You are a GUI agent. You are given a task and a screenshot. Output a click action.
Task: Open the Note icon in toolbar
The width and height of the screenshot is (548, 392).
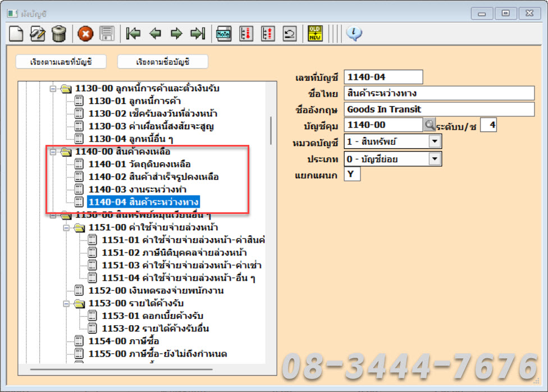[223, 34]
